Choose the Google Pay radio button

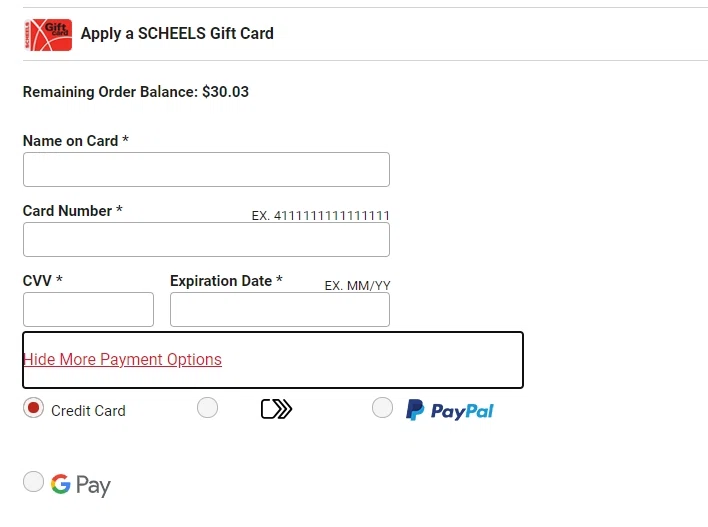click(x=34, y=483)
